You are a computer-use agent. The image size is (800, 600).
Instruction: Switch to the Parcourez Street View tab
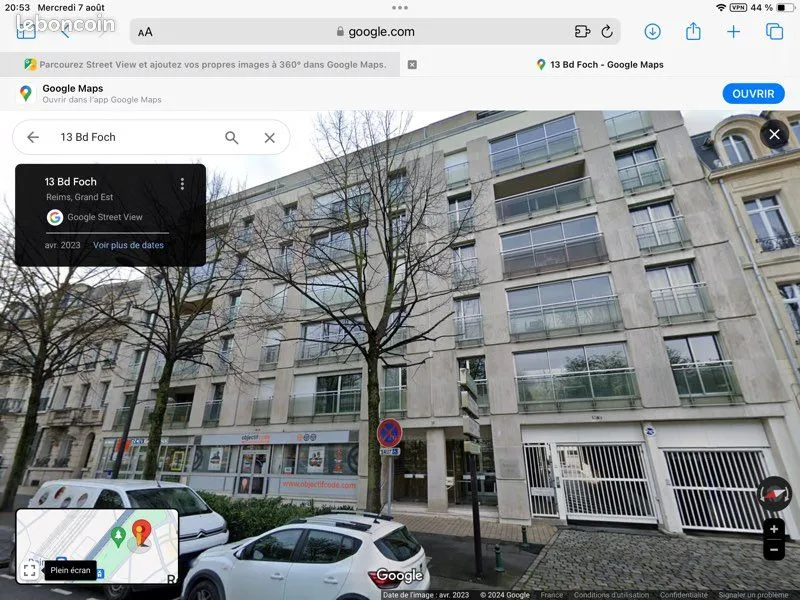pyautogui.click(x=200, y=64)
